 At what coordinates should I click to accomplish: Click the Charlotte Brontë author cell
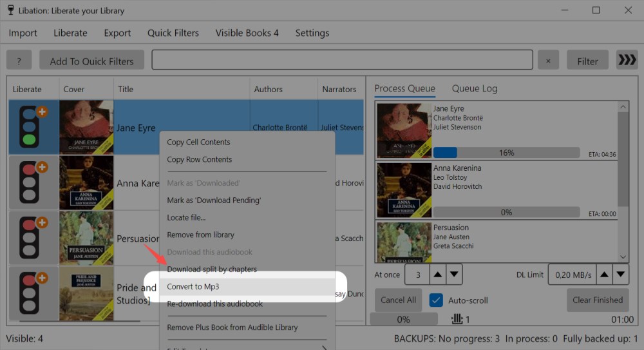point(283,128)
